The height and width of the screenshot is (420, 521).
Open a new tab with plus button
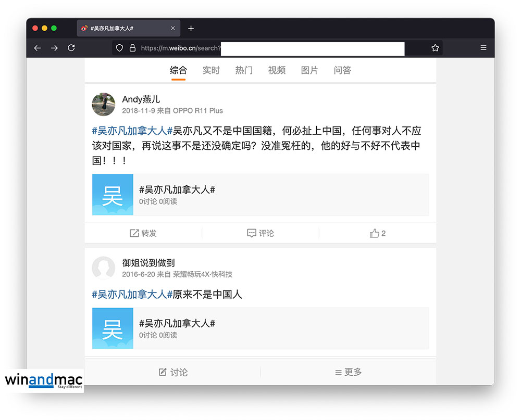tap(191, 29)
